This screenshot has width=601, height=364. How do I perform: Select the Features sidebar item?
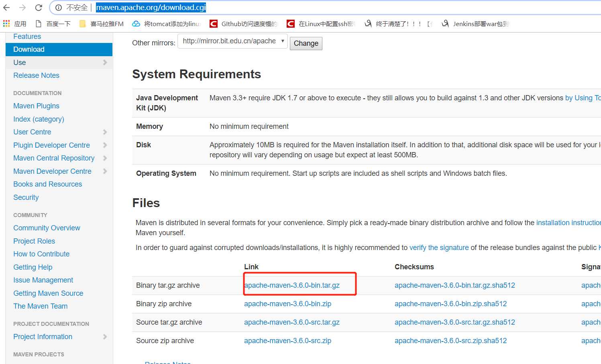click(27, 37)
